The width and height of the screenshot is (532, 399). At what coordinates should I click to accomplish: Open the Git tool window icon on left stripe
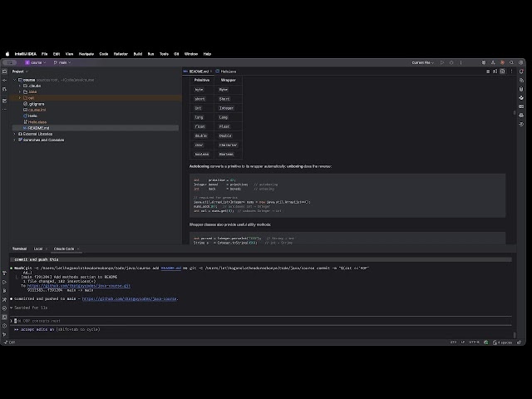click(4, 334)
